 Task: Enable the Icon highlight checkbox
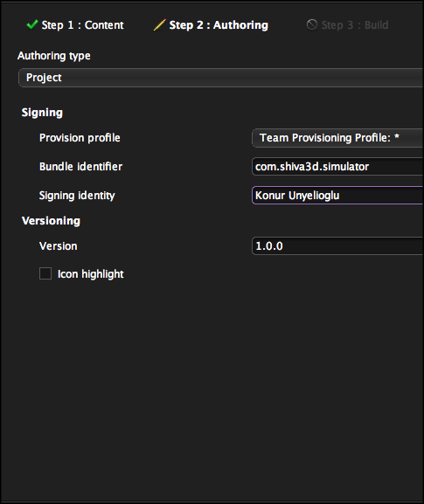45,274
